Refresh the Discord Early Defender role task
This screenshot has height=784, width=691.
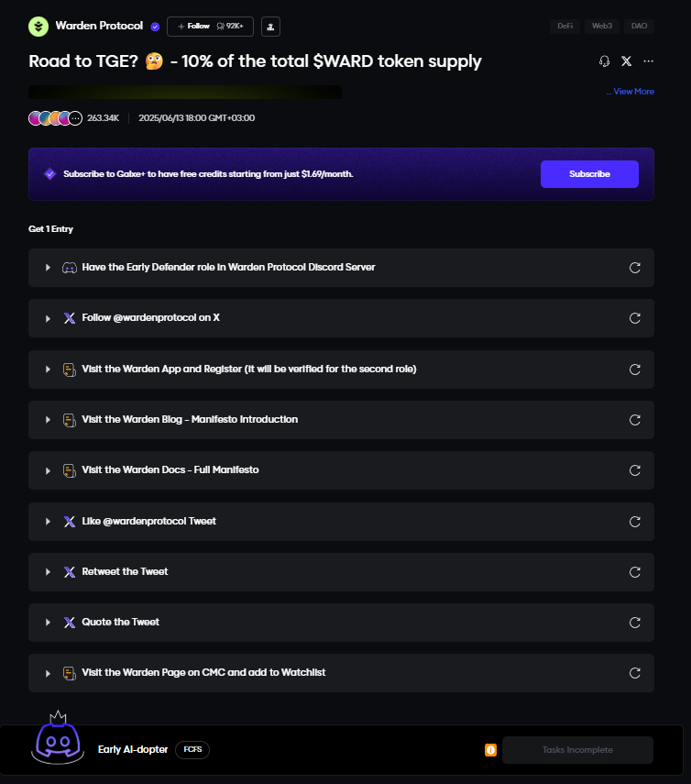coord(634,268)
